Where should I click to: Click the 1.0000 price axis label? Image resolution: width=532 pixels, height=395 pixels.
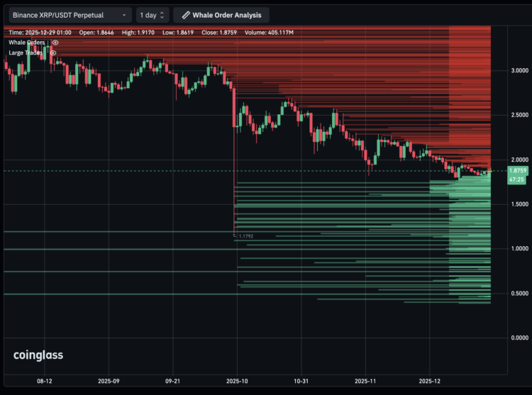click(x=520, y=249)
